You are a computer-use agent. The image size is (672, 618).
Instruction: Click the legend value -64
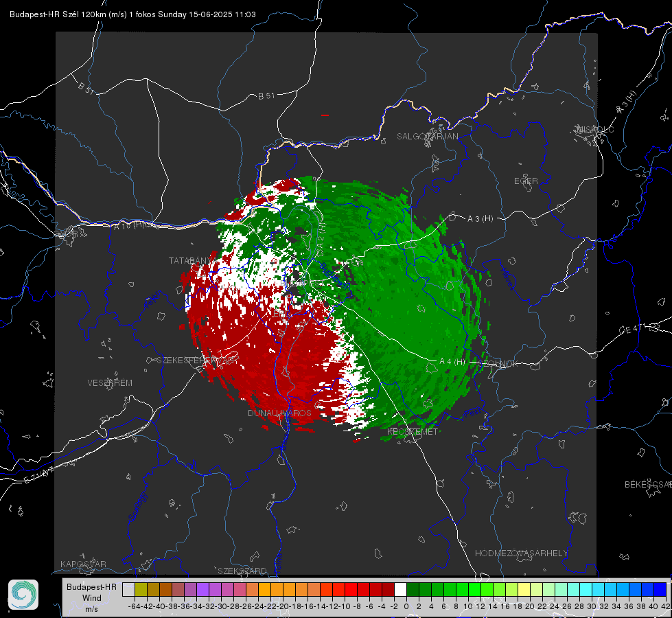point(134,606)
